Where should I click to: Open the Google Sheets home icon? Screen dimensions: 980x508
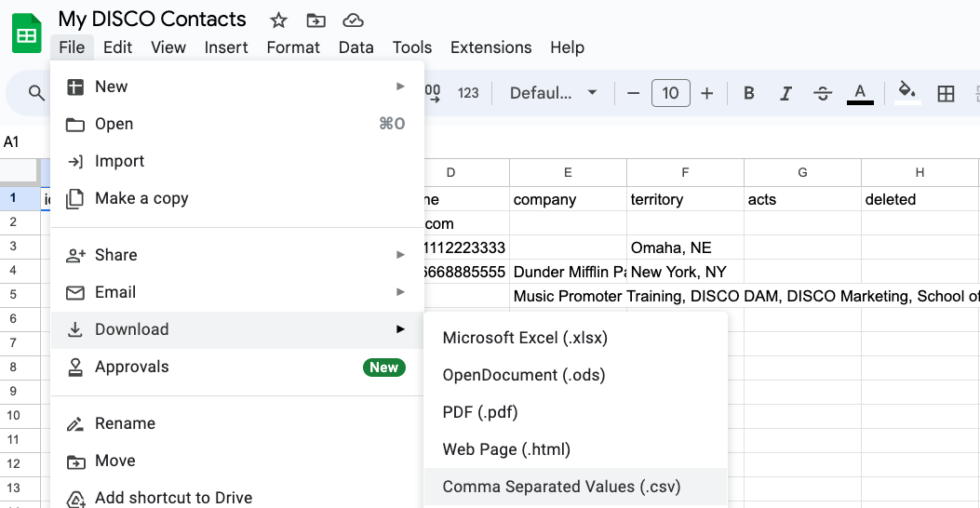(27, 33)
